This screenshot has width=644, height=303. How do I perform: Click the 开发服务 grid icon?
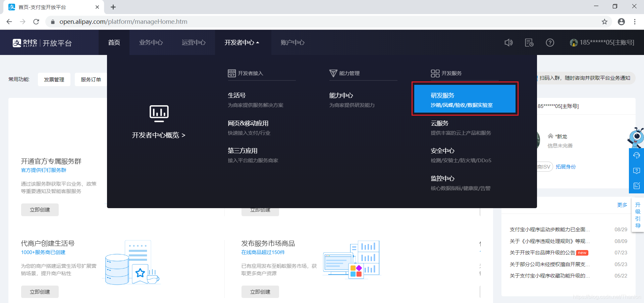point(435,73)
